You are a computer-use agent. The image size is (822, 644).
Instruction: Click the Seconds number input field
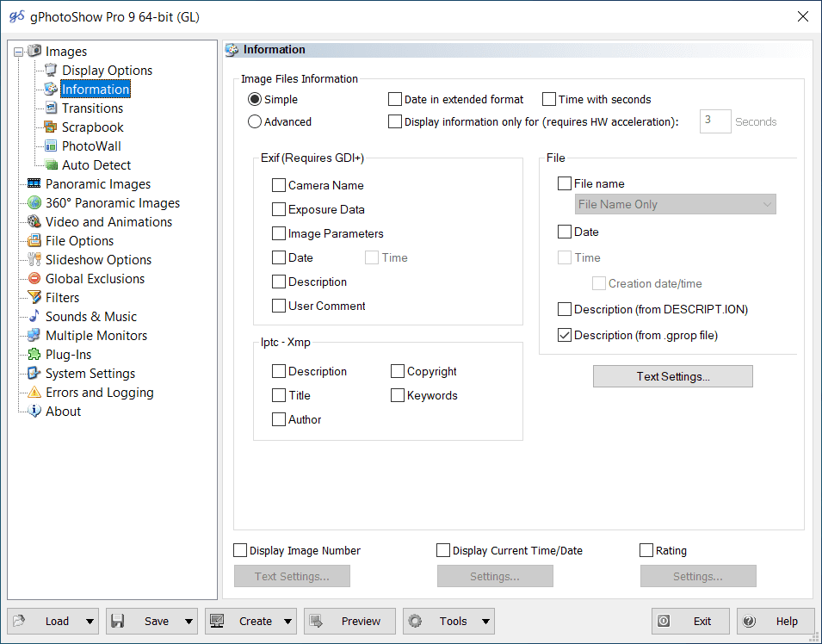click(715, 121)
